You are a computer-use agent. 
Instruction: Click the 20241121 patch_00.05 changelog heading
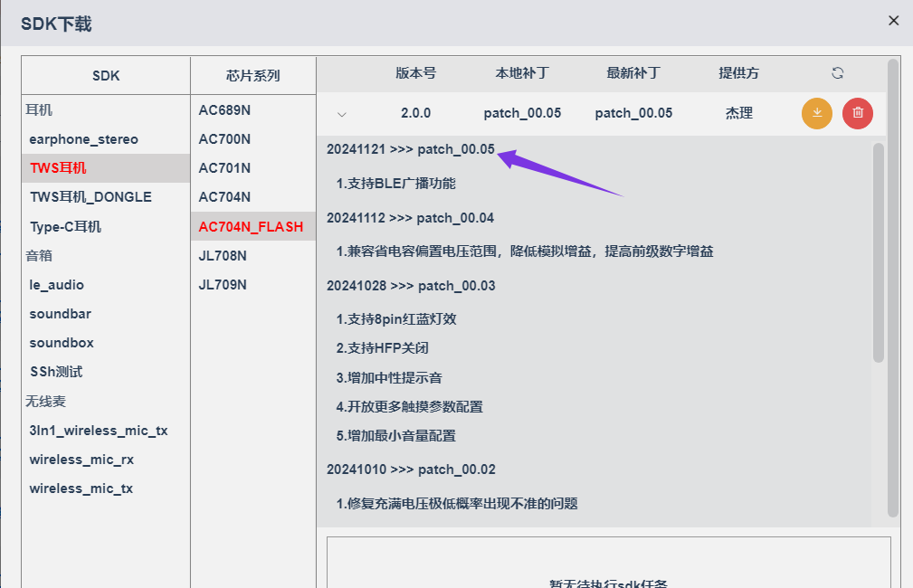(x=411, y=149)
